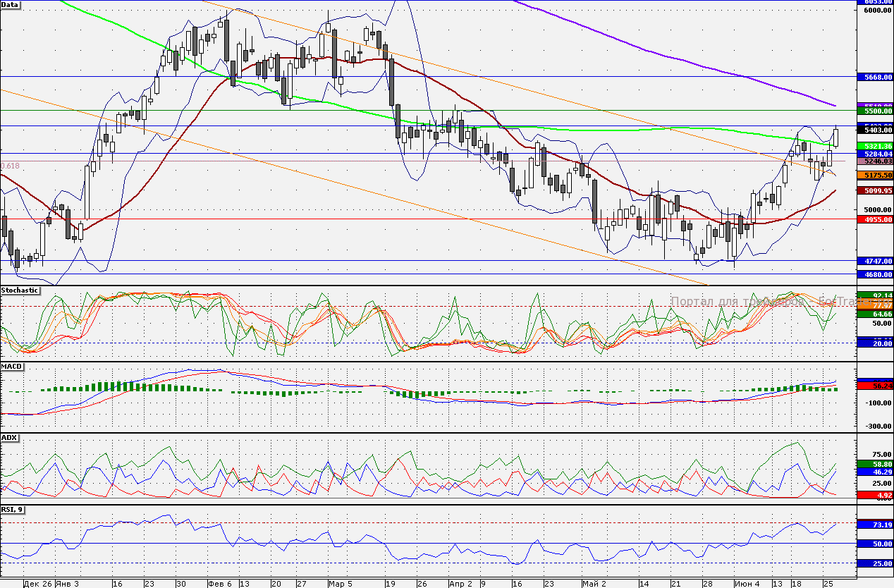Click the 5668.00 blue price level tag
This screenshot has width=894, height=588.
pyautogui.click(x=874, y=76)
